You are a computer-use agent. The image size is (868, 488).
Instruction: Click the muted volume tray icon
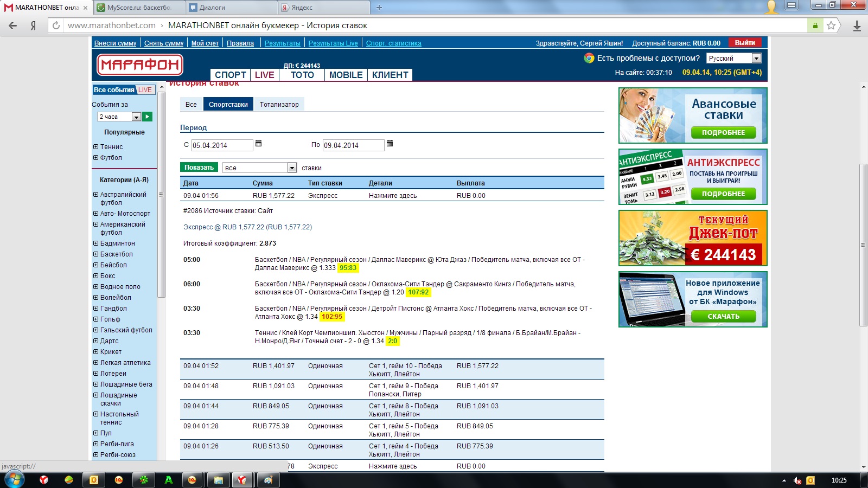click(x=797, y=480)
